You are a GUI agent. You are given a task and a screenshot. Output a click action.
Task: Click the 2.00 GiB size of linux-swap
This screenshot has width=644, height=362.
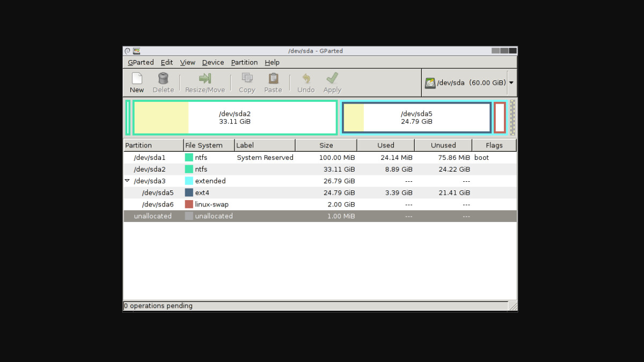point(341,204)
